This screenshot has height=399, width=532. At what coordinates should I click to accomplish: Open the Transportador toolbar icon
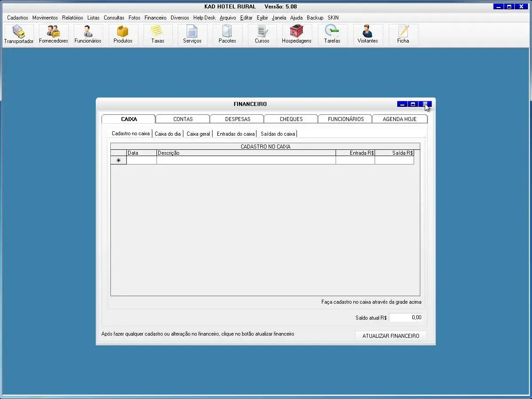point(19,35)
